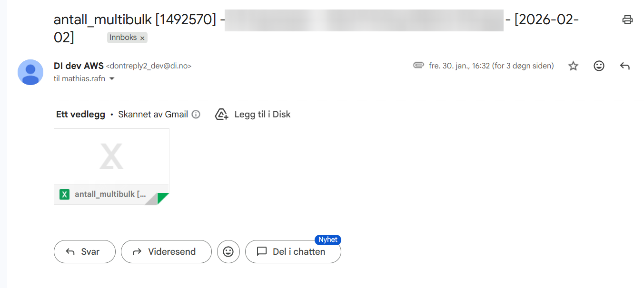Image resolution: width=644 pixels, height=288 pixels.
Task: Click the green Excel file icon
Action: click(64, 194)
